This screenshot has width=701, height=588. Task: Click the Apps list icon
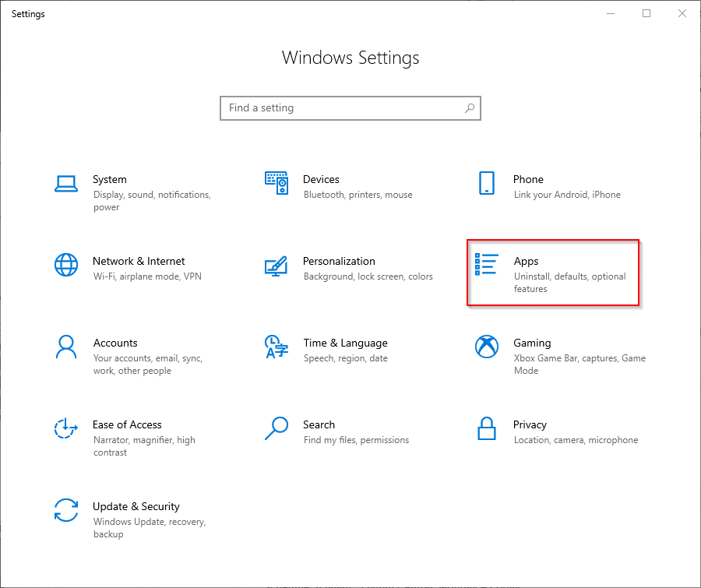point(486,264)
